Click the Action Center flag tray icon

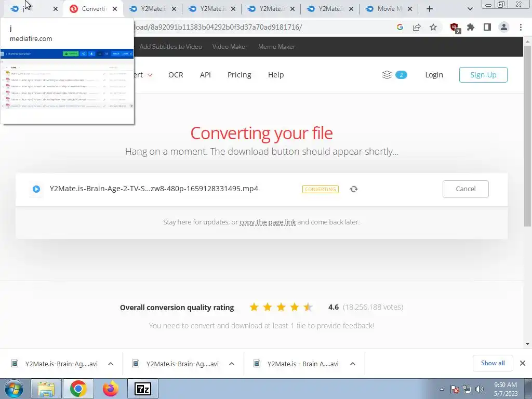455,389
